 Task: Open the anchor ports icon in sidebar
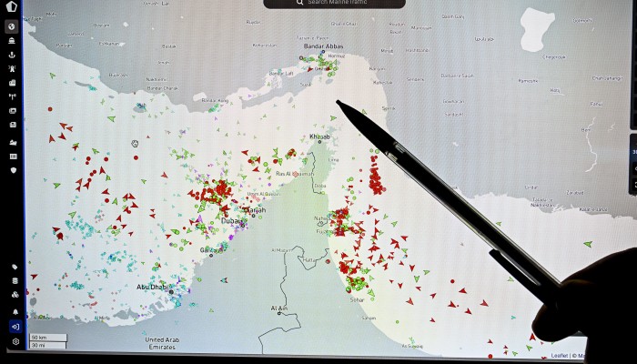coord(13,55)
